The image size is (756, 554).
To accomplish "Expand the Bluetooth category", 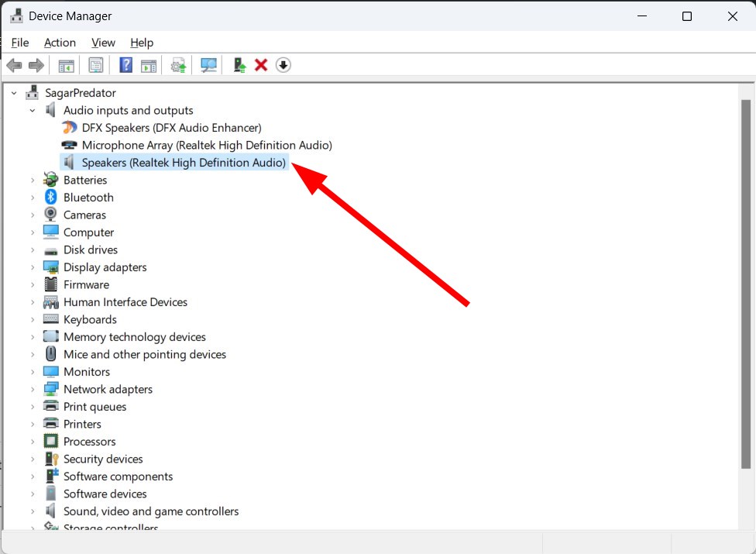I will (x=33, y=198).
